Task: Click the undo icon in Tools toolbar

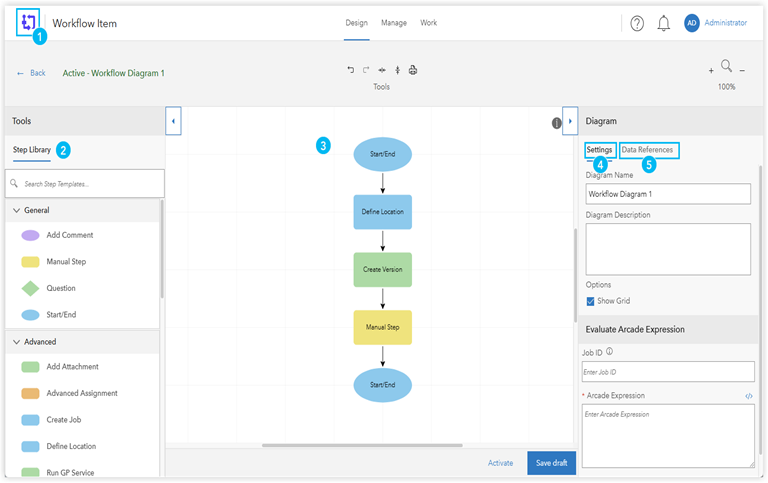Action: tap(350, 70)
